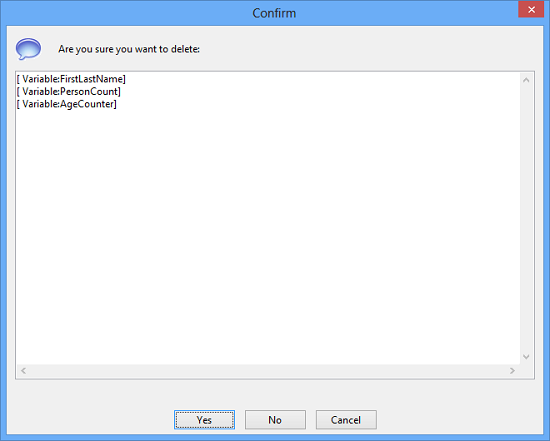This screenshot has height=441, width=550.
Task: Select the Variable:FirstLastName entry
Action: 71,79
